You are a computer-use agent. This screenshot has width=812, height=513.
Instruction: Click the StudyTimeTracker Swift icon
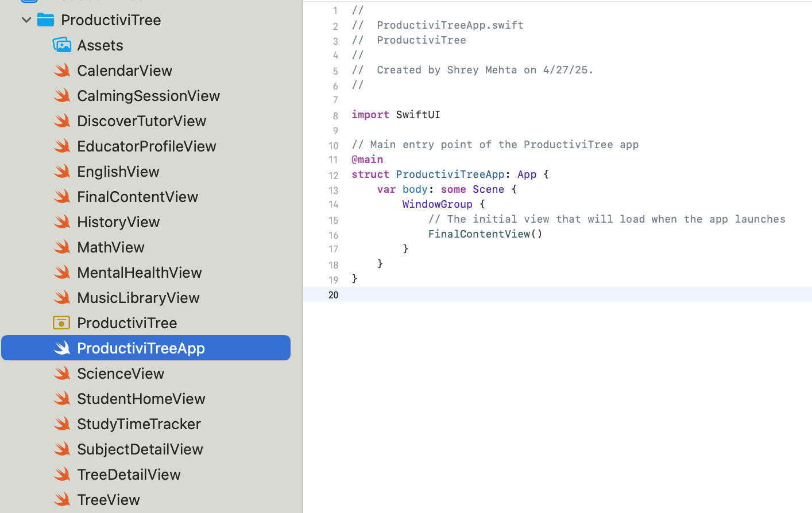[62, 423]
